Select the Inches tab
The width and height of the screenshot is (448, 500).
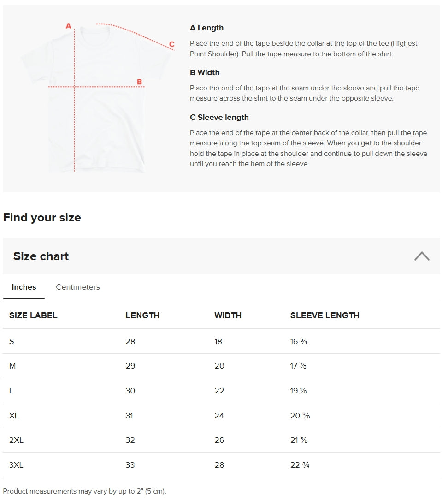click(x=24, y=287)
